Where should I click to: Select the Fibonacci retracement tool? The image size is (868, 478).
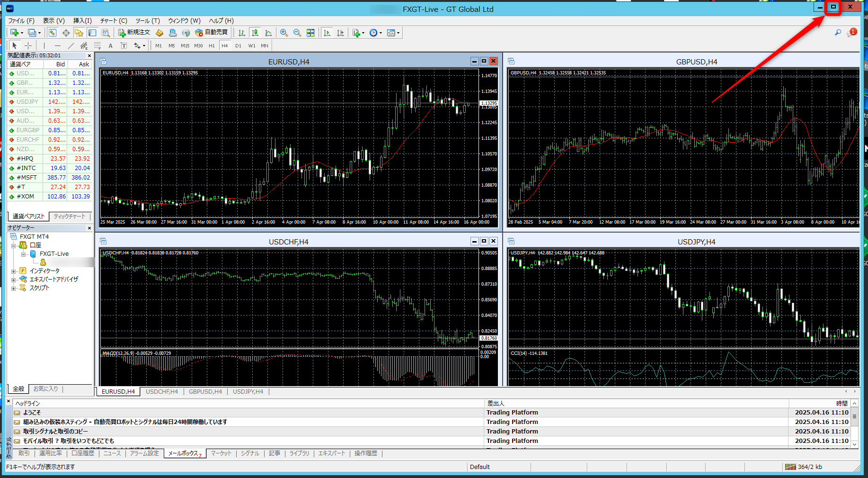pyautogui.click(x=97, y=45)
